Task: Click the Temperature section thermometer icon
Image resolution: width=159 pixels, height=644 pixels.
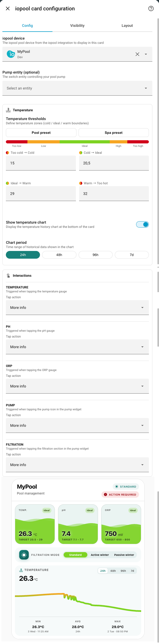Action: pyautogui.click(x=8, y=110)
